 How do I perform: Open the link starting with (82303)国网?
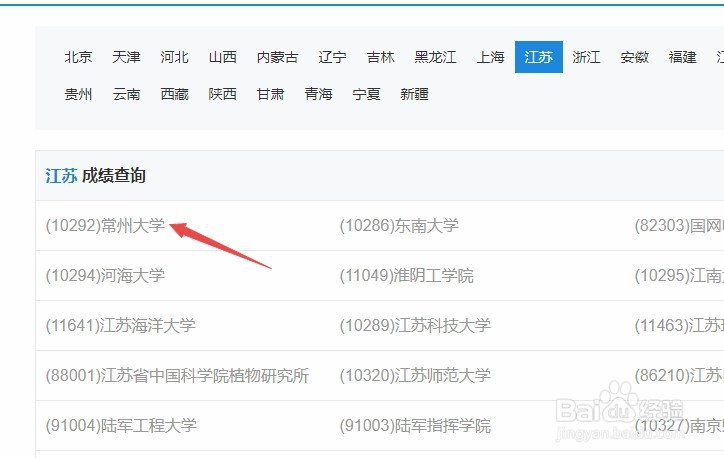tap(679, 226)
